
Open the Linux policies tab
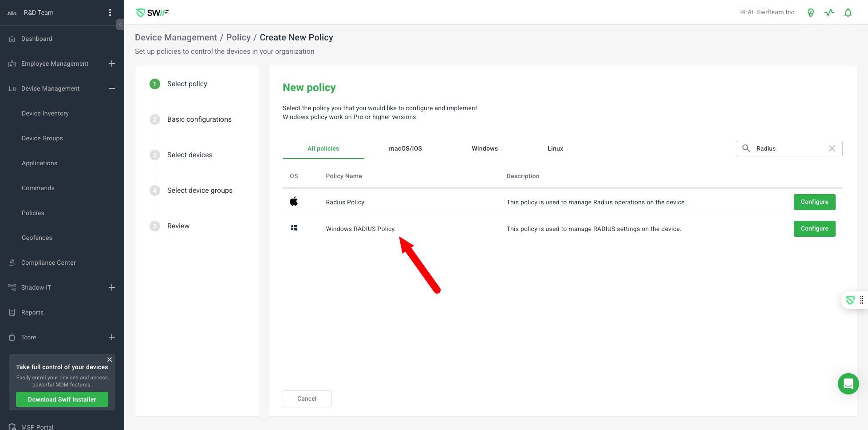[x=555, y=148]
